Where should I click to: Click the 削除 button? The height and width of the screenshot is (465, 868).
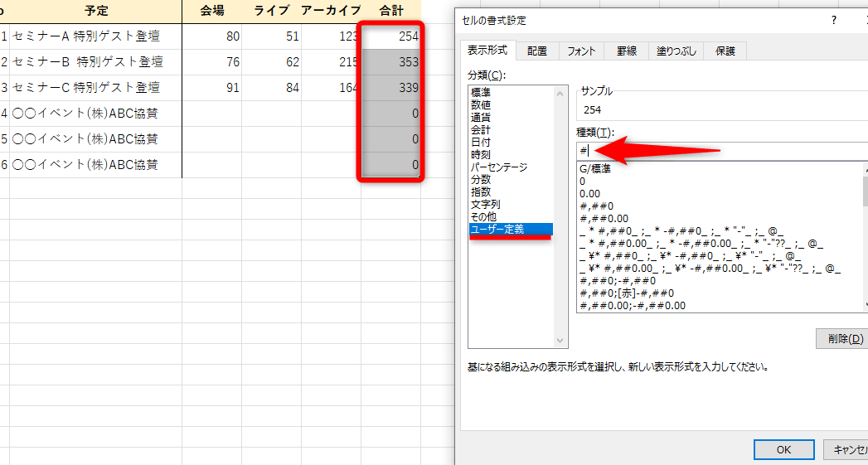[841, 338]
